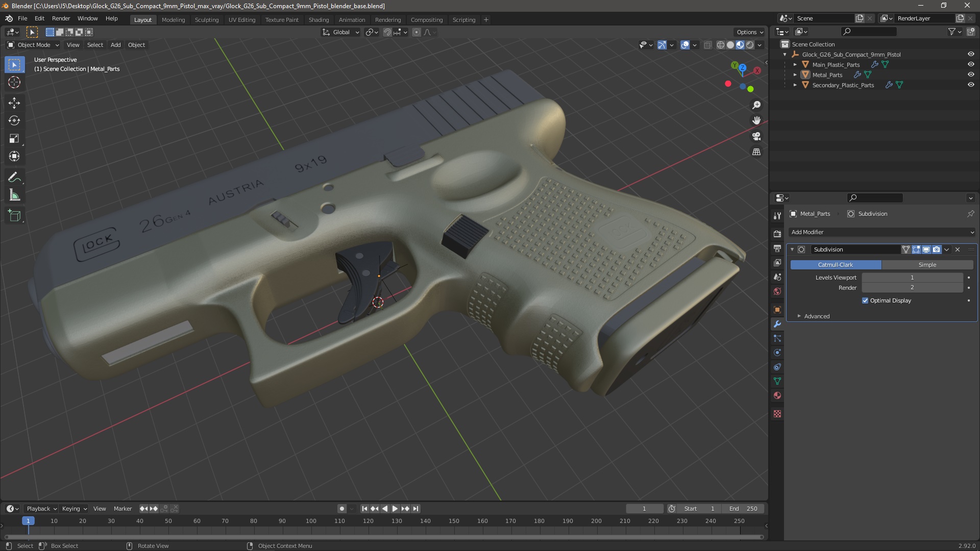The width and height of the screenshot is (980, 551).
Task: Hide Metal_Parts in viewport
Action: point(971,75)
